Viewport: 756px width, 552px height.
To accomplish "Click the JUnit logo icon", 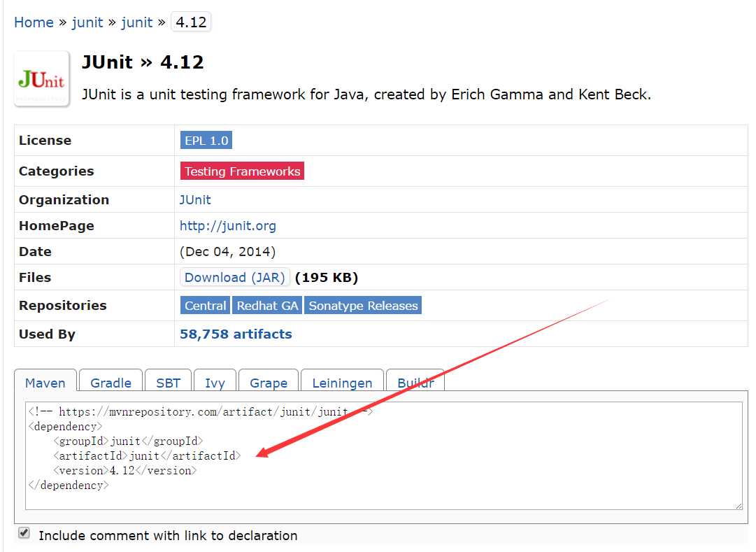I will [x=42, y=79].
